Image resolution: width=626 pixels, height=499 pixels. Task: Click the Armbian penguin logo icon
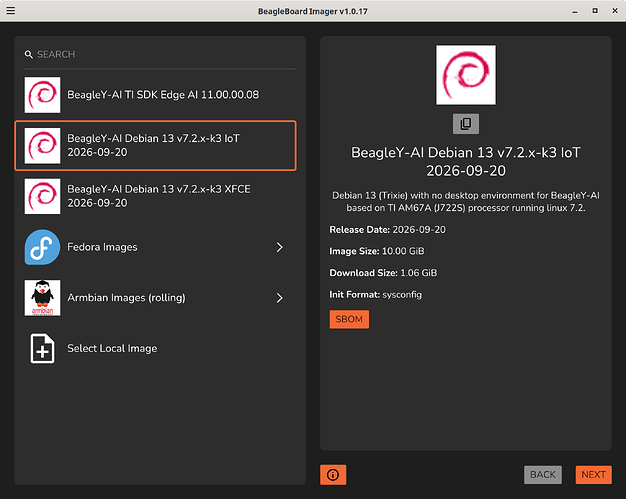coord(42,298)
